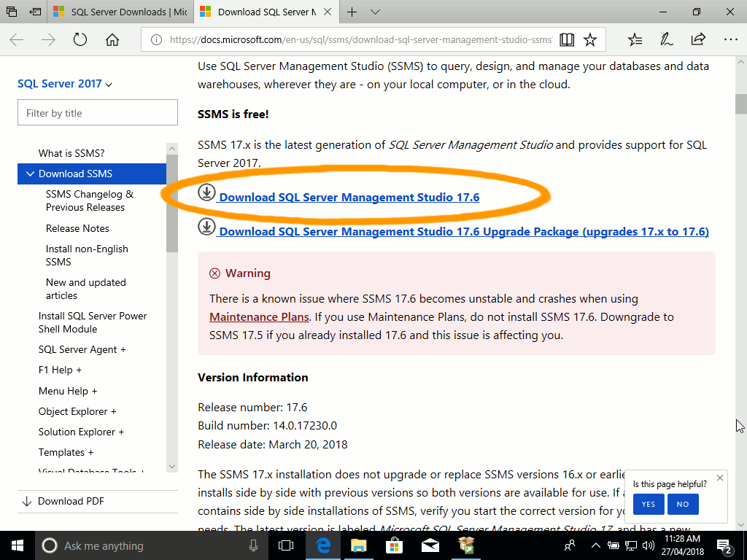The image size is (747, 560).
Task: Open tabs you've set aside icon
Action: click(12, 12)
